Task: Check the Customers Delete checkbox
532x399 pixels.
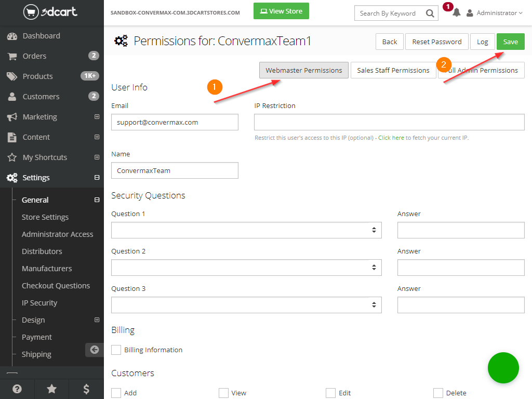Action: click(x=438, y=393)
